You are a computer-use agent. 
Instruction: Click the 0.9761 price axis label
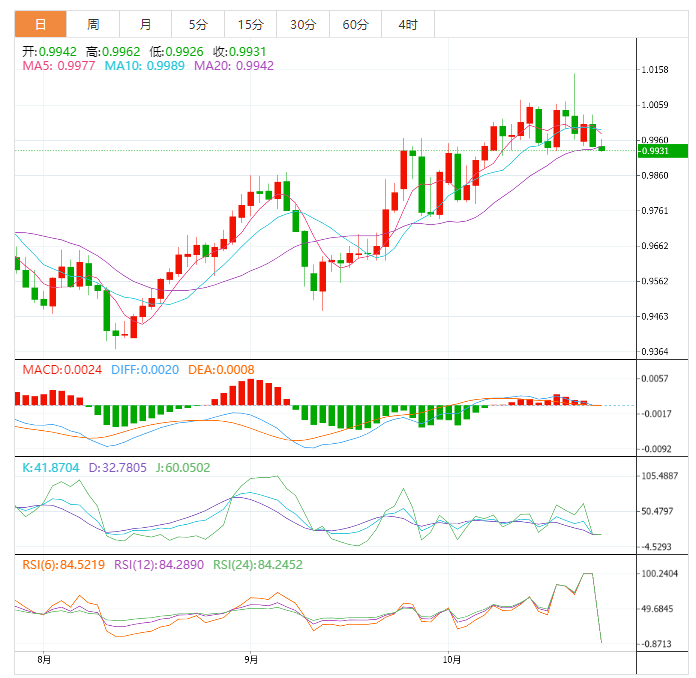(655, 210)
